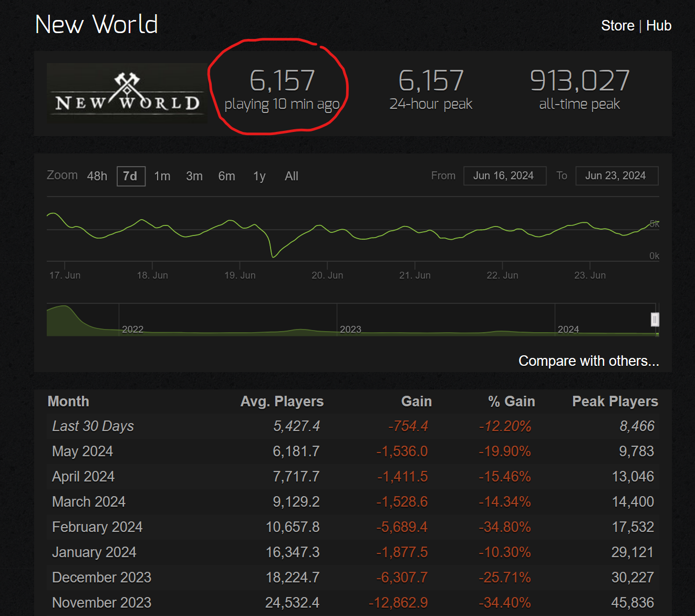The width and height of the screenshot is (695, 616).
Task: Switch chart zoom to 3m
Action: 194,176
